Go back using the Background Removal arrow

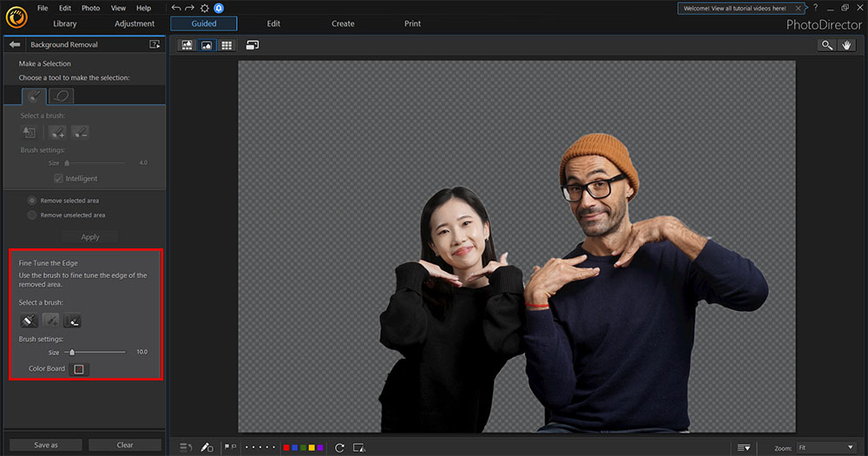click(15, 44)
